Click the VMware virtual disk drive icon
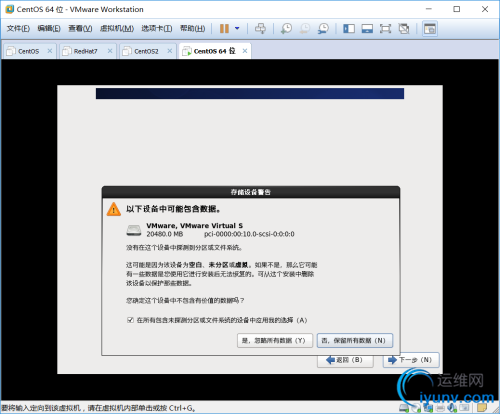Image resolution: width=500 pixels, height=414 pixels. click(134, 230)
